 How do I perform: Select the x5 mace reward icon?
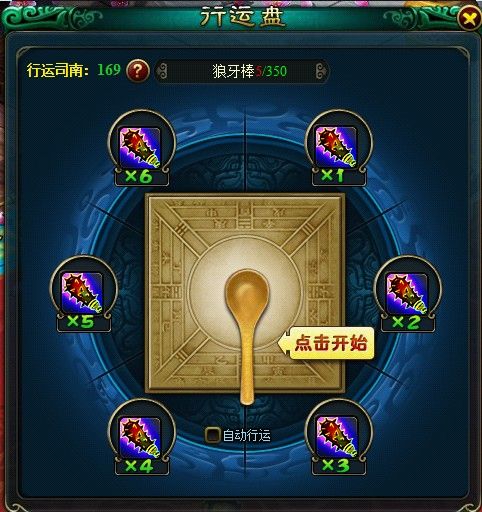(82, 293)
